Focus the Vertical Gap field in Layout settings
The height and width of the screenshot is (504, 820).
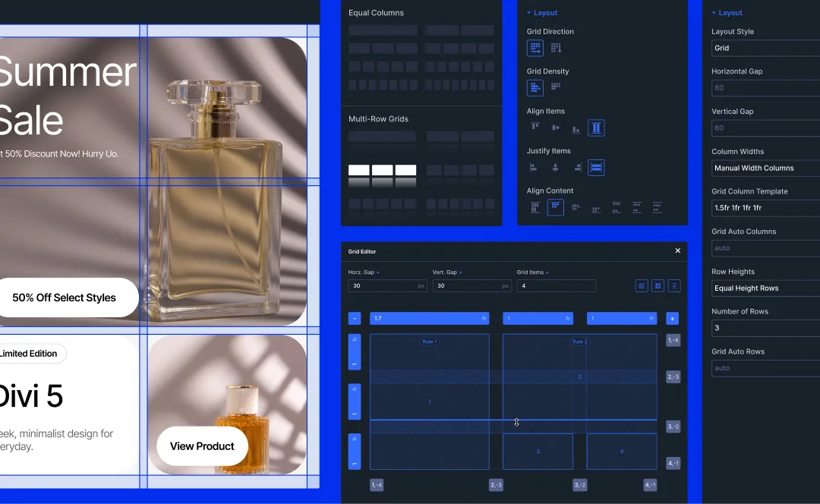pyautogui.click(x=765, y=128)
